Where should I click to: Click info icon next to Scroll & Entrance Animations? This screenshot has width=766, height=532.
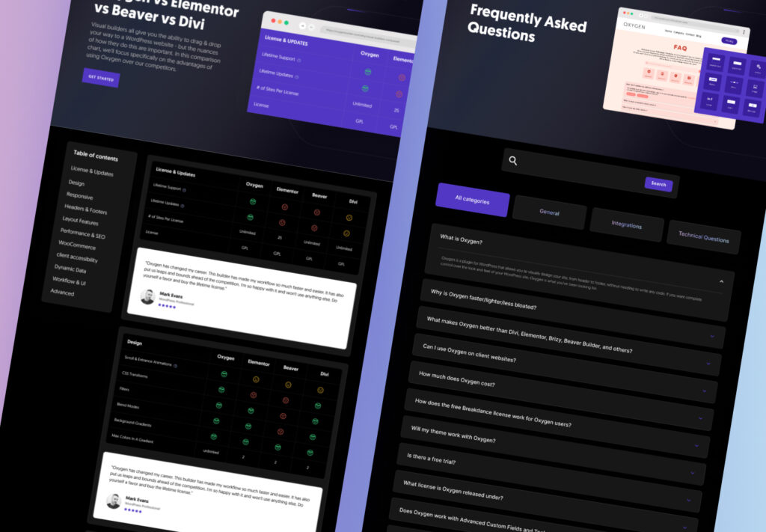pyautogui.click(x=176, y=366)
